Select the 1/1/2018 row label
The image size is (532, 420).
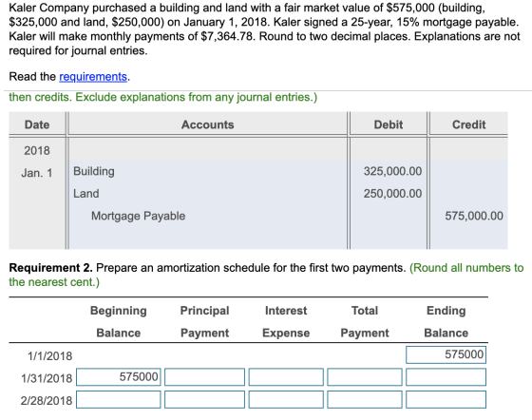[x=49, y=356]
